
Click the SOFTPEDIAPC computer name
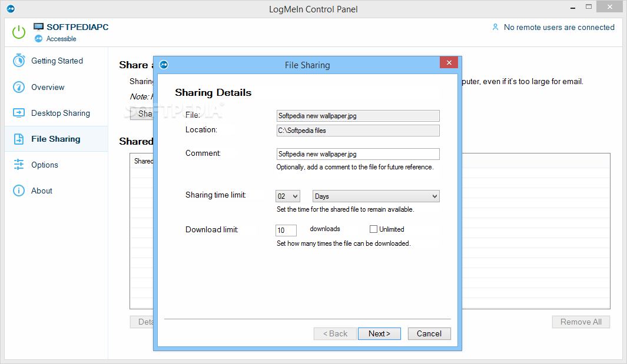pos(78,27)
